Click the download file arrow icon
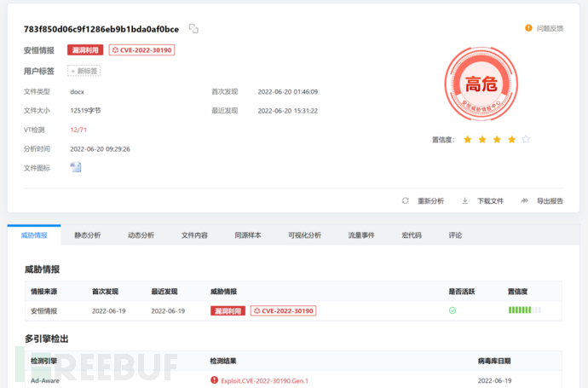Screen dimensions: 588x388 click(x=465, y=200)
